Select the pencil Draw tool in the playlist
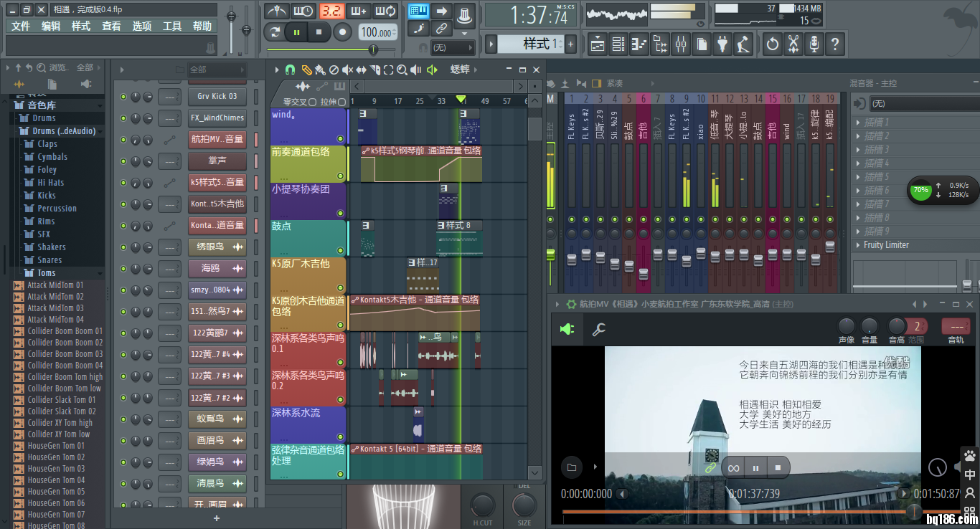The height and width of the screenshot is (529, 980). [306, 70]
